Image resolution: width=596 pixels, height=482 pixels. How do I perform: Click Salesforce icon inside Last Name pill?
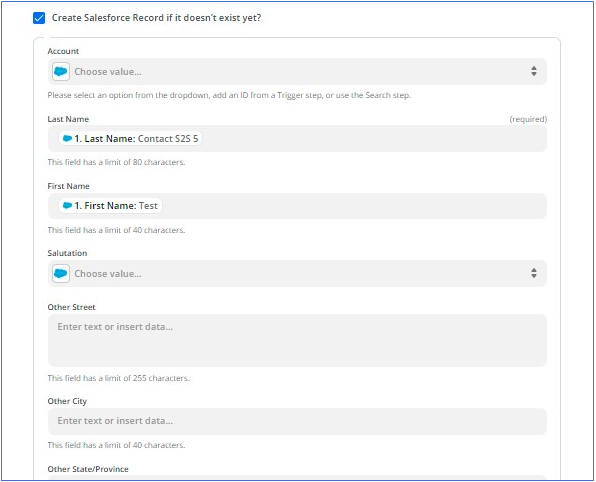(67, 139)
